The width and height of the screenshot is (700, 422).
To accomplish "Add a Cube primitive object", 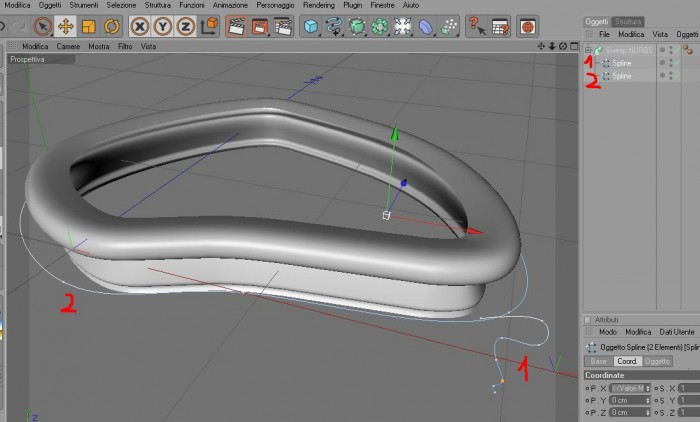I will [311, 26].
